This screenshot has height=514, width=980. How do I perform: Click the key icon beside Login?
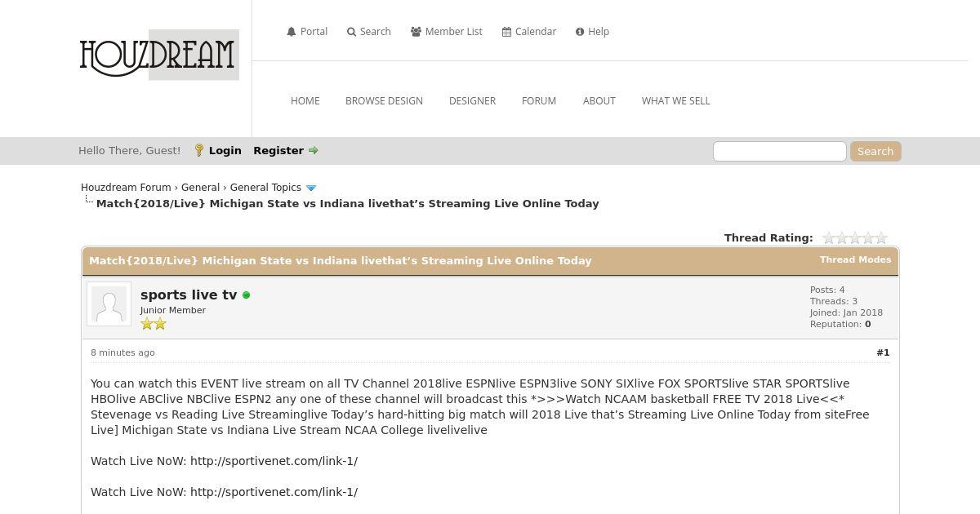pos(198,151)
